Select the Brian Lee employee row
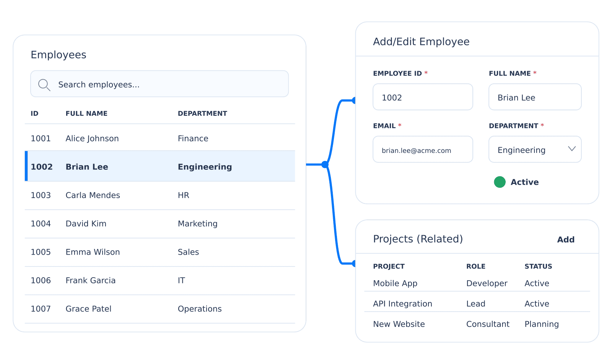The image size is (612, 364). pos(160,166)
